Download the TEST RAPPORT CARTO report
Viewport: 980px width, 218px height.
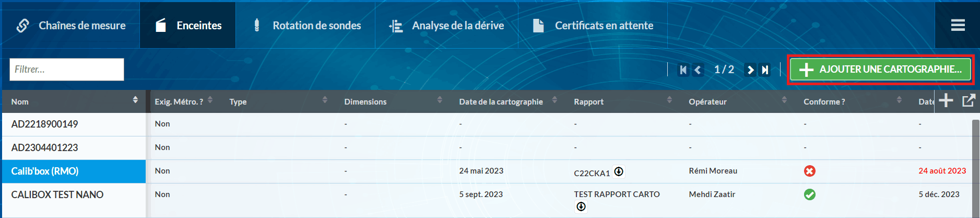[581, 206]
